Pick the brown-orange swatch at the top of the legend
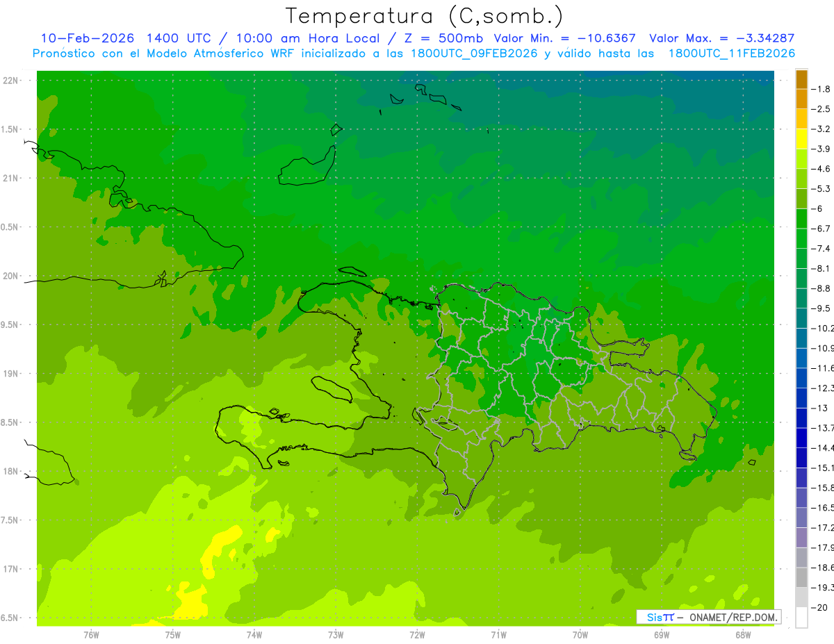Image resolution: width=834 pixels, height=644 pixels. [801, 79]
